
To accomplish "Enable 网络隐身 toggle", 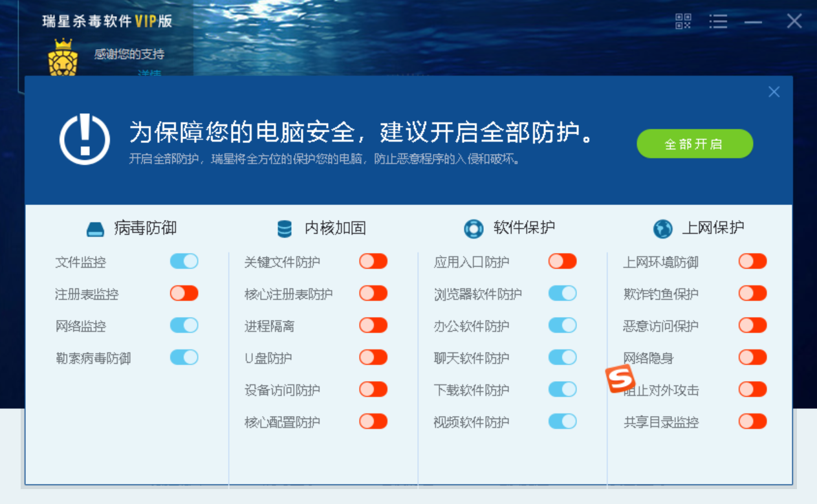I will (x=753, y=357).
